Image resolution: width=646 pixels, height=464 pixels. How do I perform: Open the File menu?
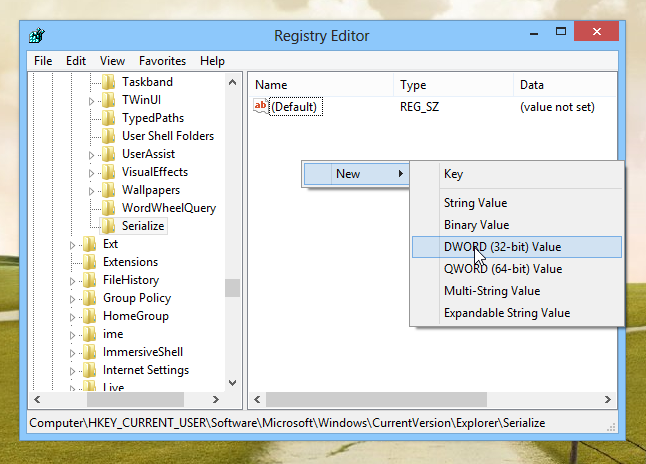tap(43, 61)
